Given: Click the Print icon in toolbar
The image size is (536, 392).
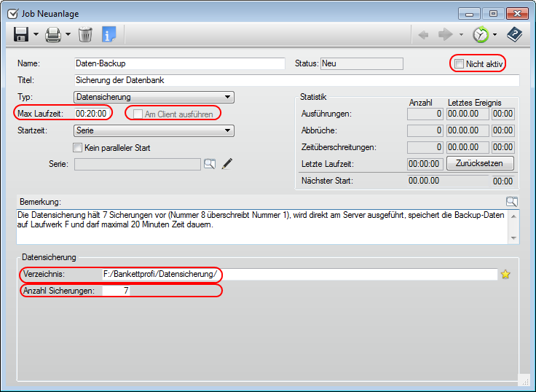Looking at the screenshot, I should click(x=53, y=34).
